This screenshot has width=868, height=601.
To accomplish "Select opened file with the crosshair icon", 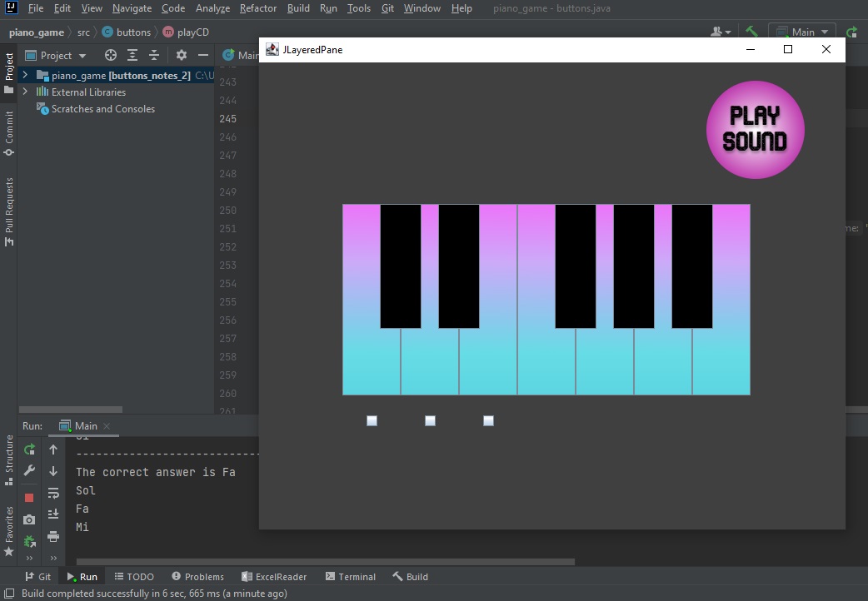I will 111,55.
